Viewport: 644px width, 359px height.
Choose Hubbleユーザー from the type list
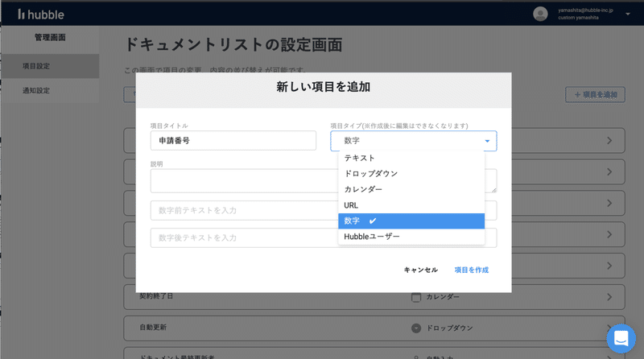(411, 237)
